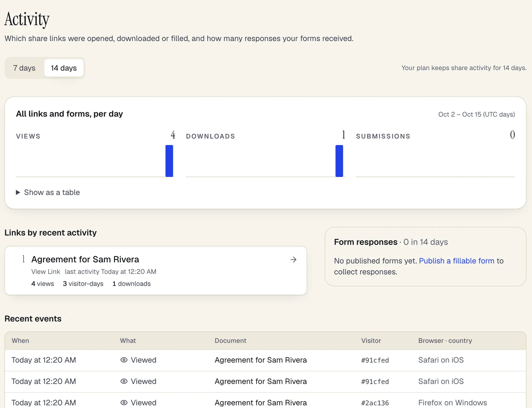Click the Recent events heading

click(33, 319)
